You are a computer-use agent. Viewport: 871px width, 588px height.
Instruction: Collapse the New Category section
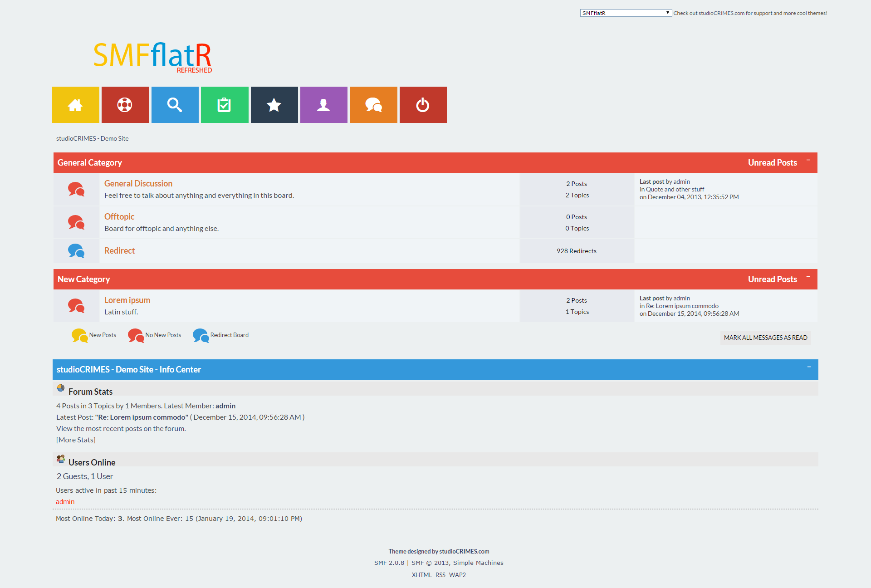(x=808, y=277)
